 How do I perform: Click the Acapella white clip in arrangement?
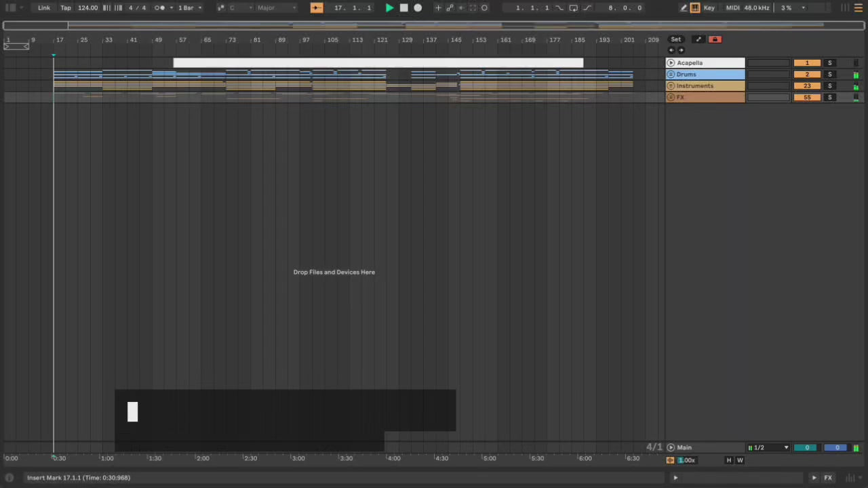378,63
